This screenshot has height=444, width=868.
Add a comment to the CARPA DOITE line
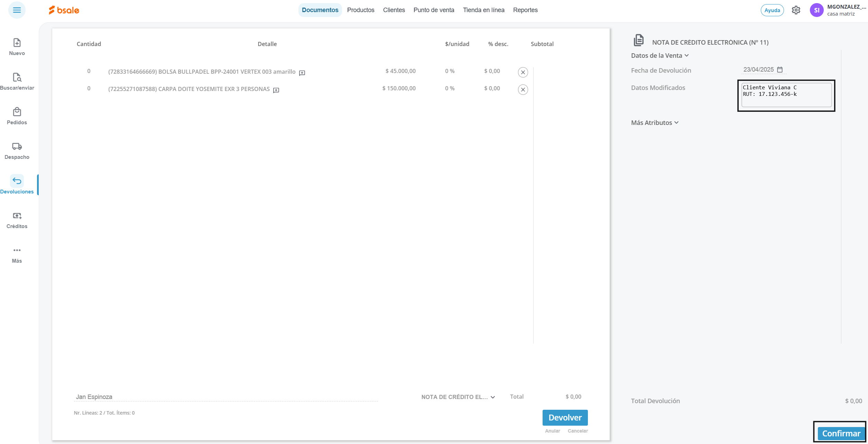276,90
